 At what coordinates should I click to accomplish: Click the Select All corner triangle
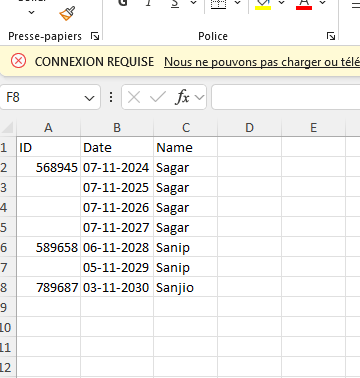pos(8,128)
